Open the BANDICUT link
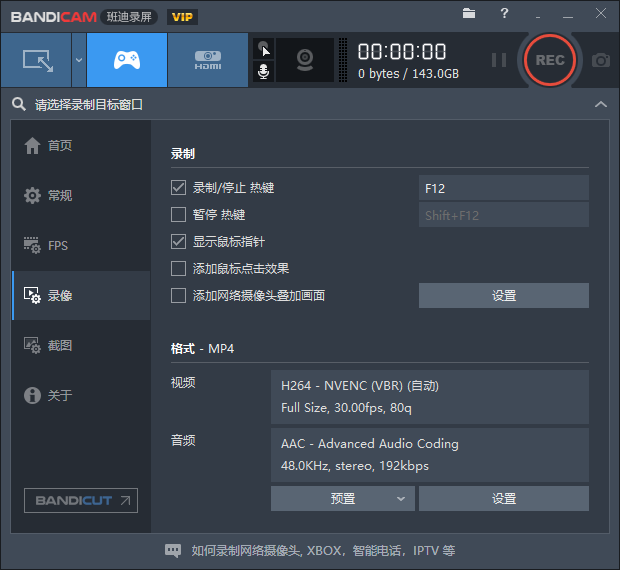Screen dimensions: 620x570 click(81, 500)
